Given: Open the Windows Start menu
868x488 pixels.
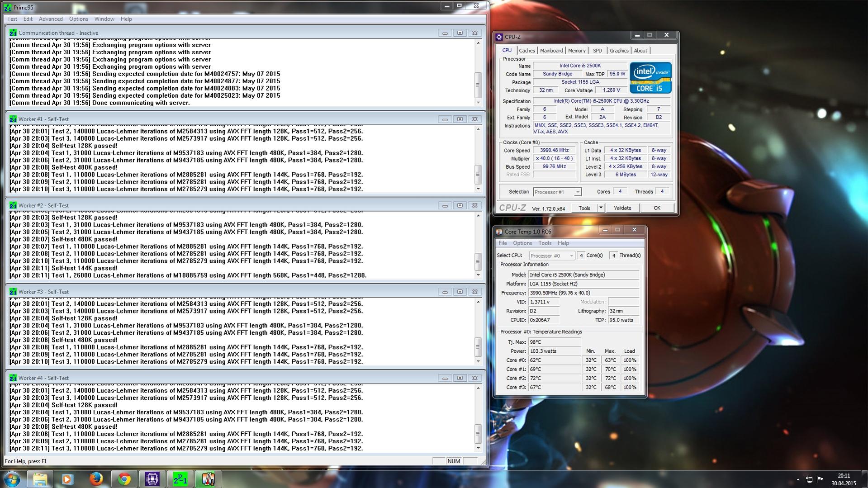Looking at the screenshot, I should (12, 479).
